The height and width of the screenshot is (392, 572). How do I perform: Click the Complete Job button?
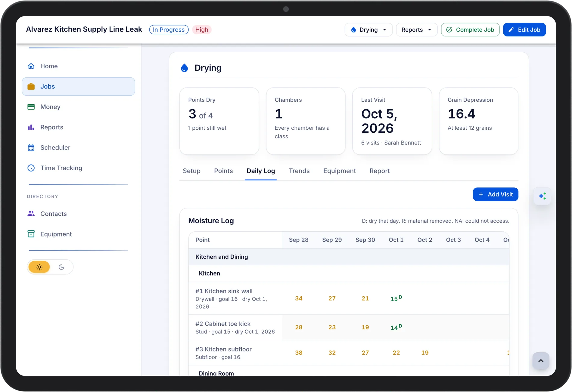(470, 30)
